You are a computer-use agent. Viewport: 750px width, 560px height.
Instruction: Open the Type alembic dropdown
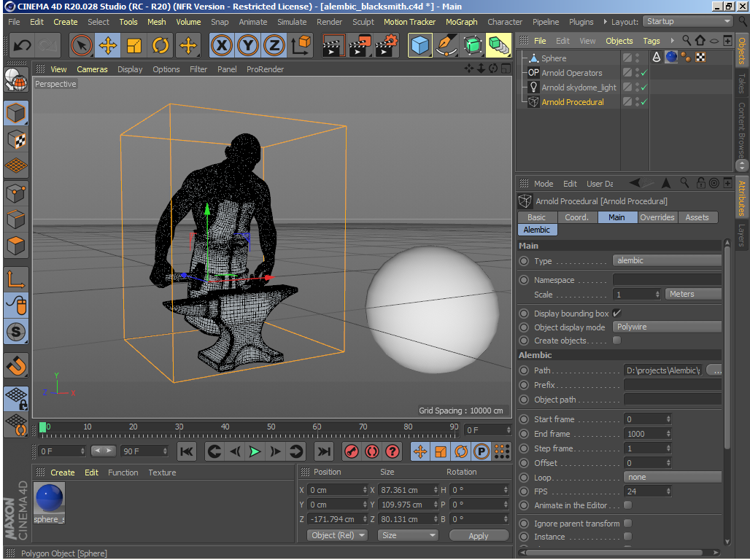click(x=667, y=260)
